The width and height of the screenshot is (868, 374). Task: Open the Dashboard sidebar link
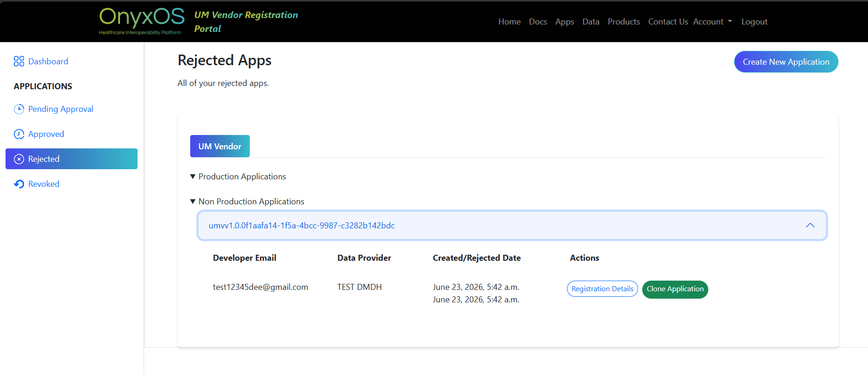48,61
